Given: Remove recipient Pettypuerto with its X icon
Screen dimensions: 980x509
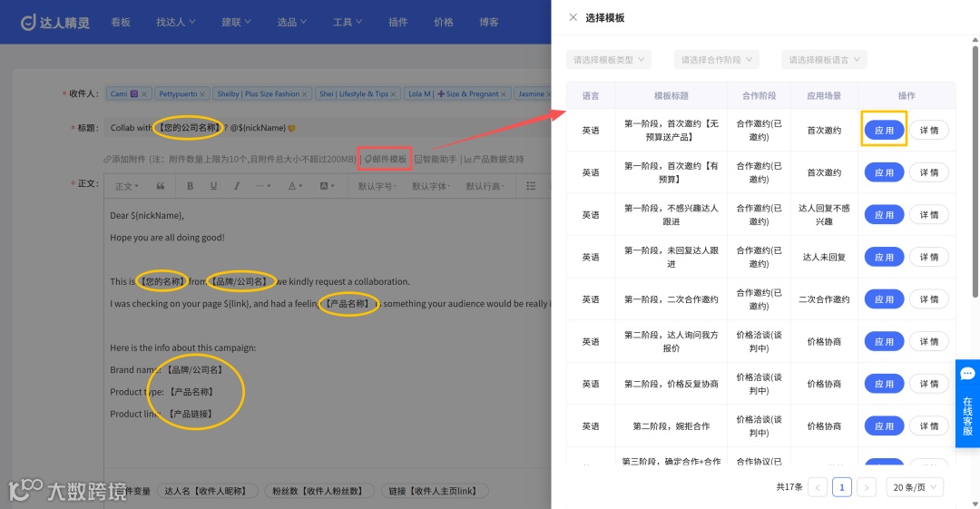Looking at the screenshot, I should [201, 94].
